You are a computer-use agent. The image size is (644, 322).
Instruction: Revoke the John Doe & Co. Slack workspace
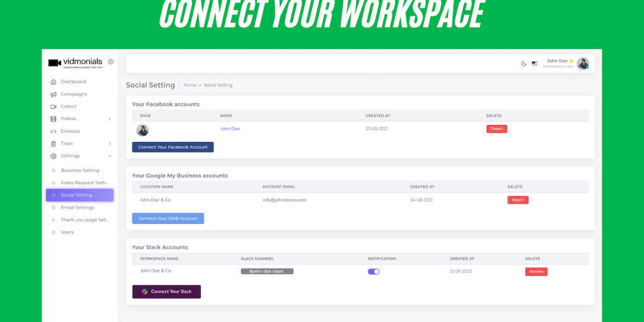[x=536, y=272]
